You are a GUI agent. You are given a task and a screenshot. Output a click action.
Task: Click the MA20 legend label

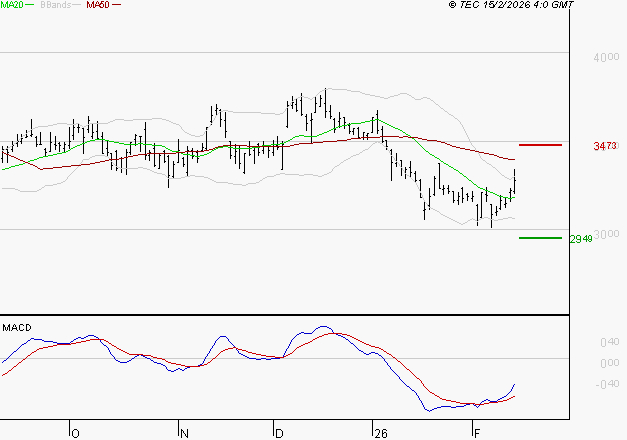click(12, 5)
